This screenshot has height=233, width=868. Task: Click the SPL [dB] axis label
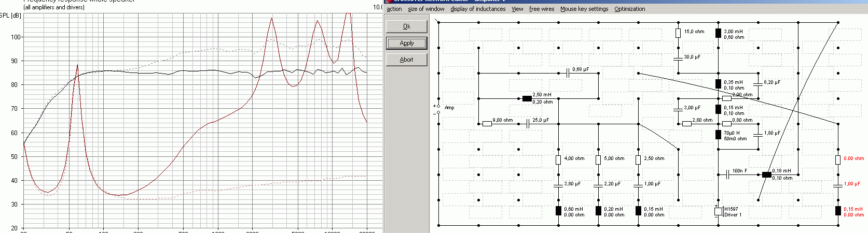coord(10,15)
